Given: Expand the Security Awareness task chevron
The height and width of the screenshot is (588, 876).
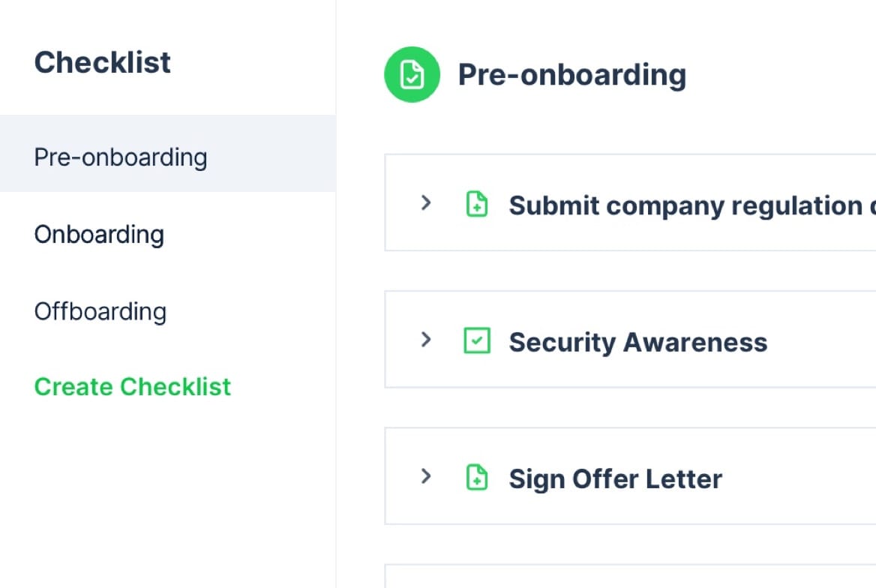Looking at the screenshot, I should pos(426,340).
